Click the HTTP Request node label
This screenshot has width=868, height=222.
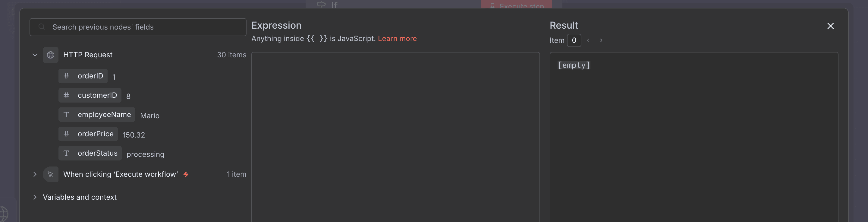coord(88,55)
